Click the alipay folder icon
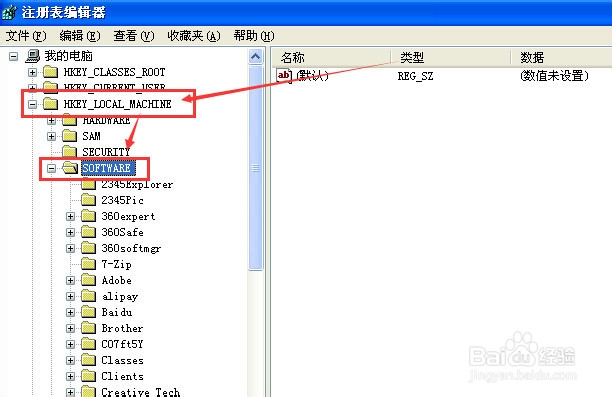612x397 pixels. 89,296
